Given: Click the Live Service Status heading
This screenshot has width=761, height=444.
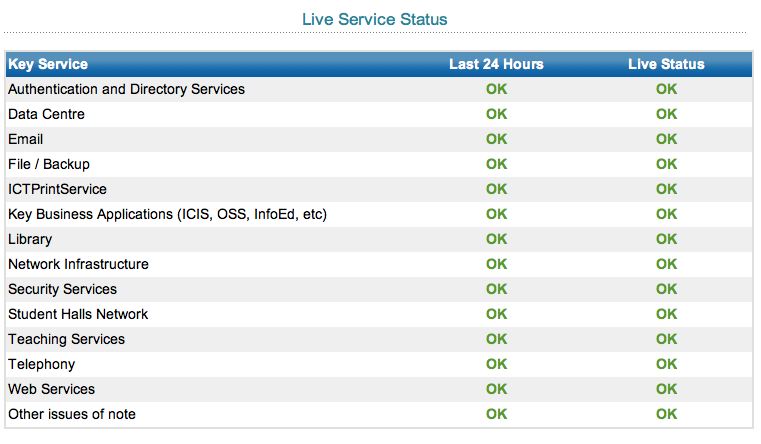Looking at the screenshot, I should click(374, 19).
